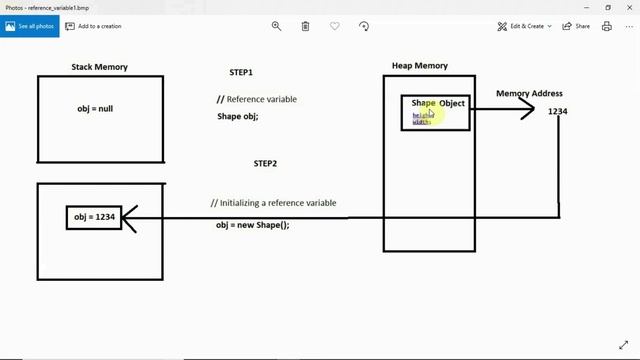This screenshot has height=360, width=640.
Task: Rotate the image with rotate icon
Action: (x=364, y=26)
